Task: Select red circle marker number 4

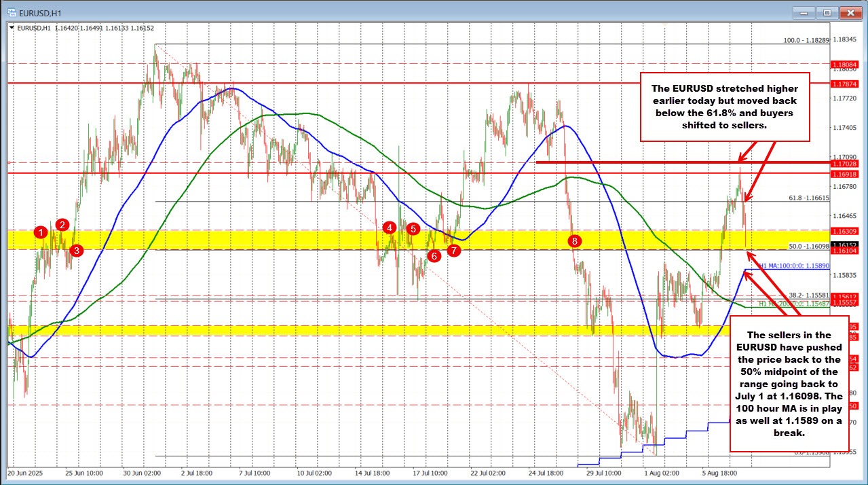Action: coord(390,228)
